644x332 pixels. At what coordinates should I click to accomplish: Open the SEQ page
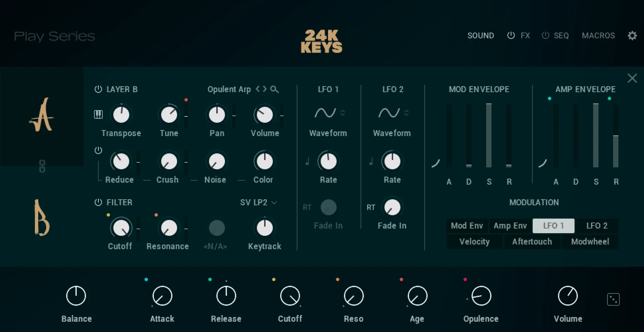(x=561, y=36)
